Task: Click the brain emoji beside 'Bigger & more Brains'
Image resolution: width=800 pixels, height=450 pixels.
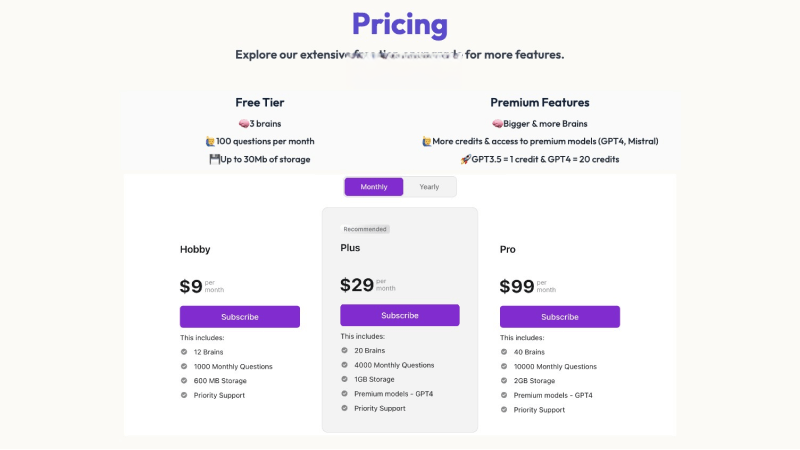Action: tap(497, 124)
